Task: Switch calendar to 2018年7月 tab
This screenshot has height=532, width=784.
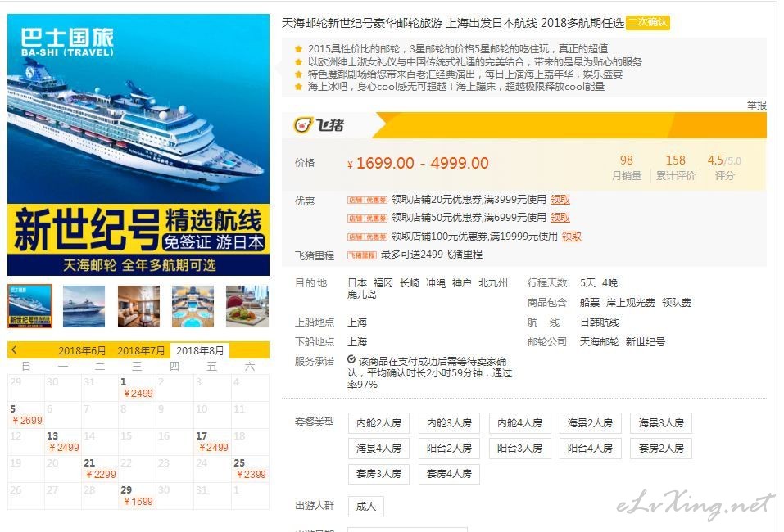Action: point(141,350)
